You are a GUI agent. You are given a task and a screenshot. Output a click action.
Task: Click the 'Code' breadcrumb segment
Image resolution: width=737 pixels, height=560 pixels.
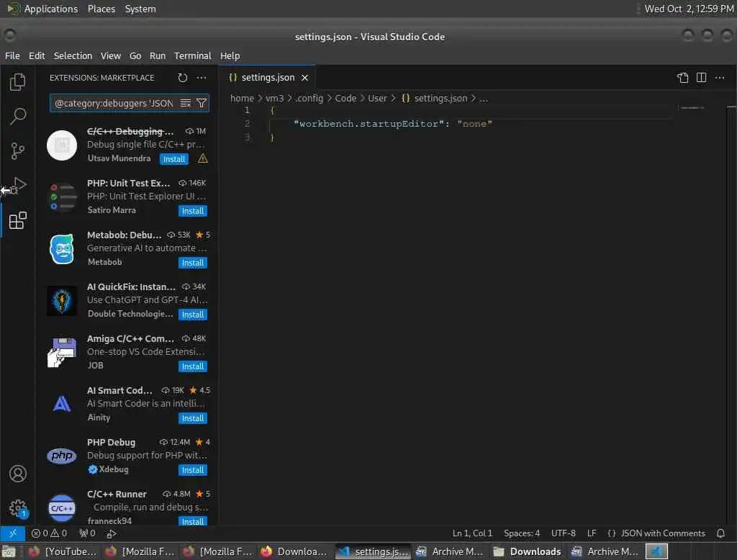click(345, 99)
